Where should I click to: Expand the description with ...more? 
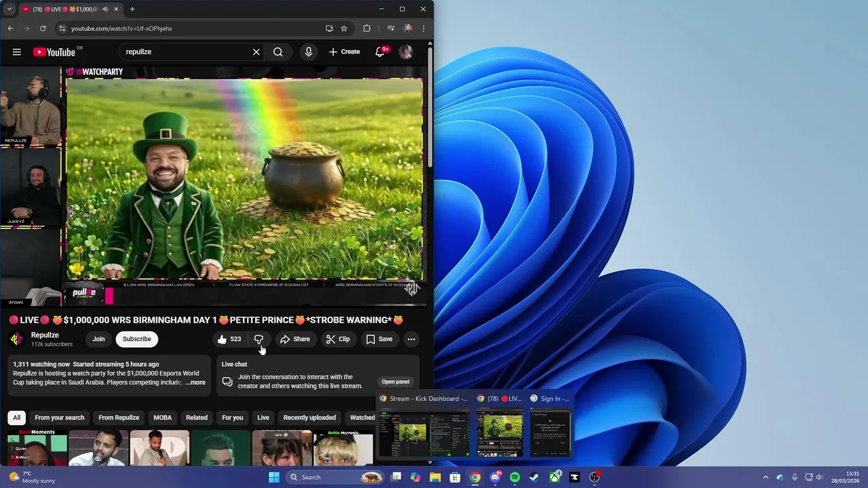pos(195,382)
